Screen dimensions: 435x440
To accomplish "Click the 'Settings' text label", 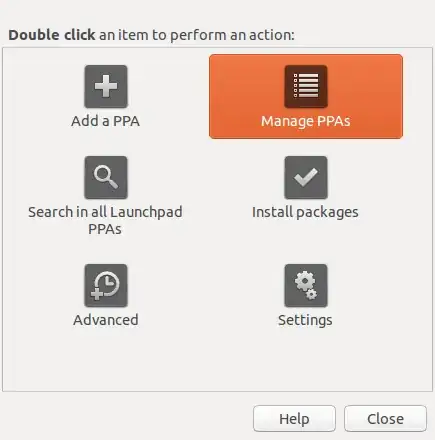I will tap(305, 320).
